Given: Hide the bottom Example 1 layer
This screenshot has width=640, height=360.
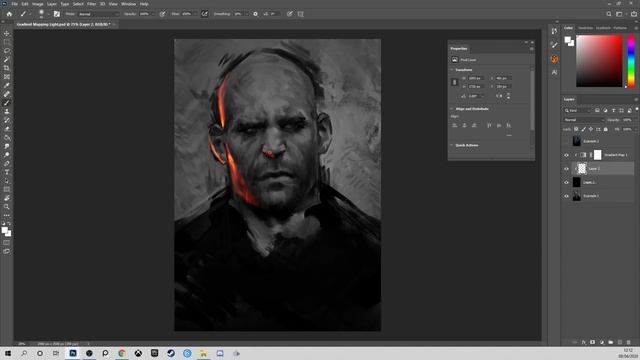Looking at the screenshot, I should [x=566, y=196].
